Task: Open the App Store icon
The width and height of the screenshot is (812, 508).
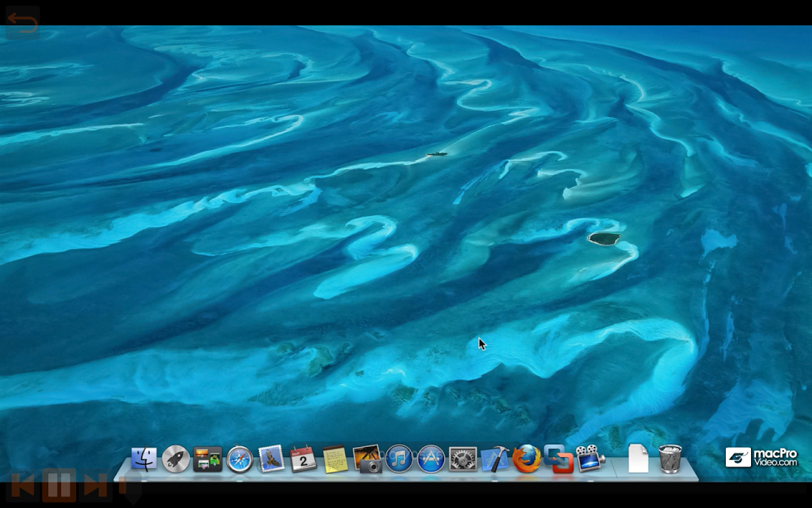Action: click(x=431, y=459)
